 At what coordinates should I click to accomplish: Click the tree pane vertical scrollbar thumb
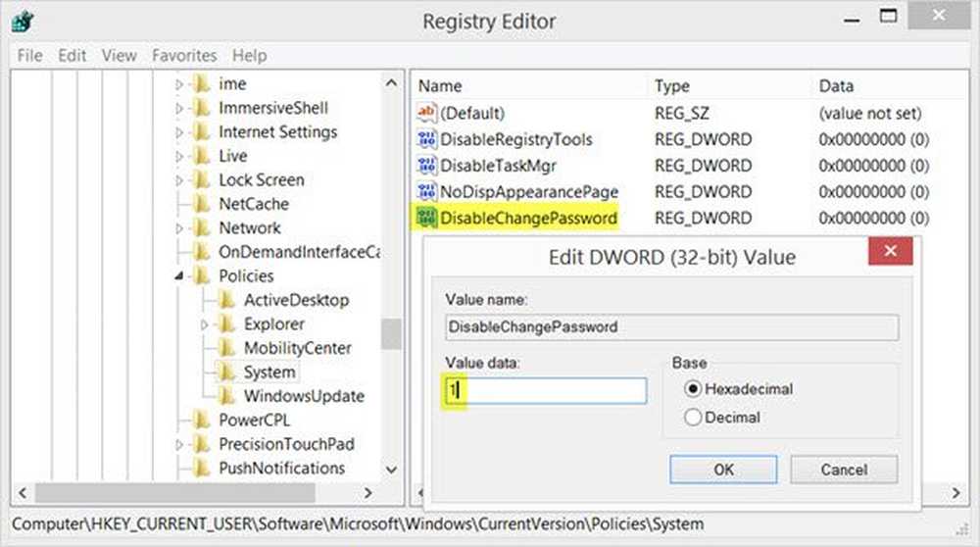(391, 334)
